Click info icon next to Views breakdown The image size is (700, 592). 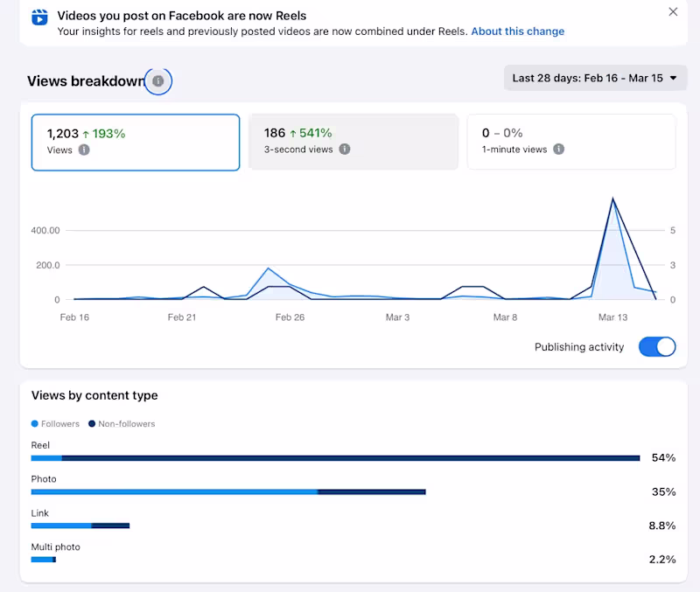157,81
